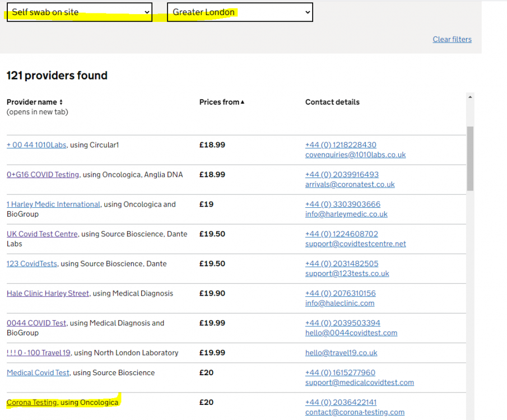Select the £19.90 price for Hale Clinic
The height and width of the screenshot is (420, 507).
pyautogui.click(x=212, y=293)
